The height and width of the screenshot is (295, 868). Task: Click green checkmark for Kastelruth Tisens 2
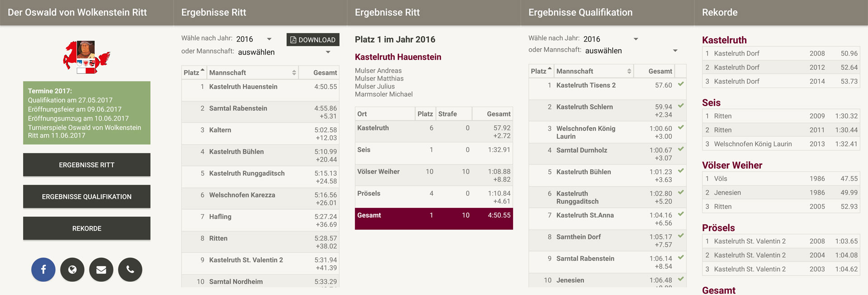681,84
